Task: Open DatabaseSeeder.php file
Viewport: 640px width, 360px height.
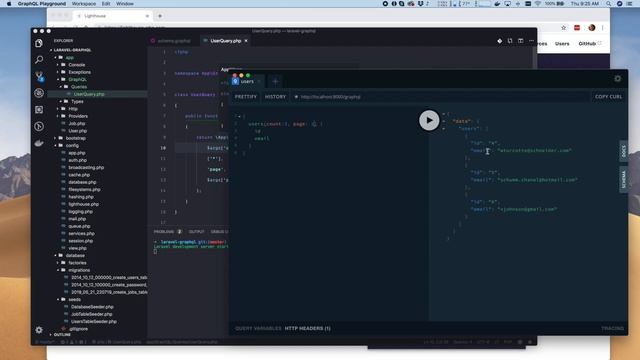Action: 92,307
